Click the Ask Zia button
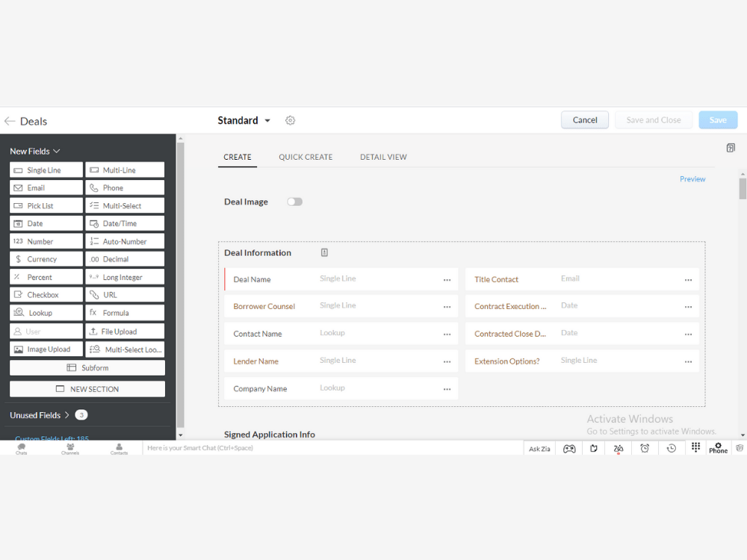The image size is (747, 560). pos(539,449)
